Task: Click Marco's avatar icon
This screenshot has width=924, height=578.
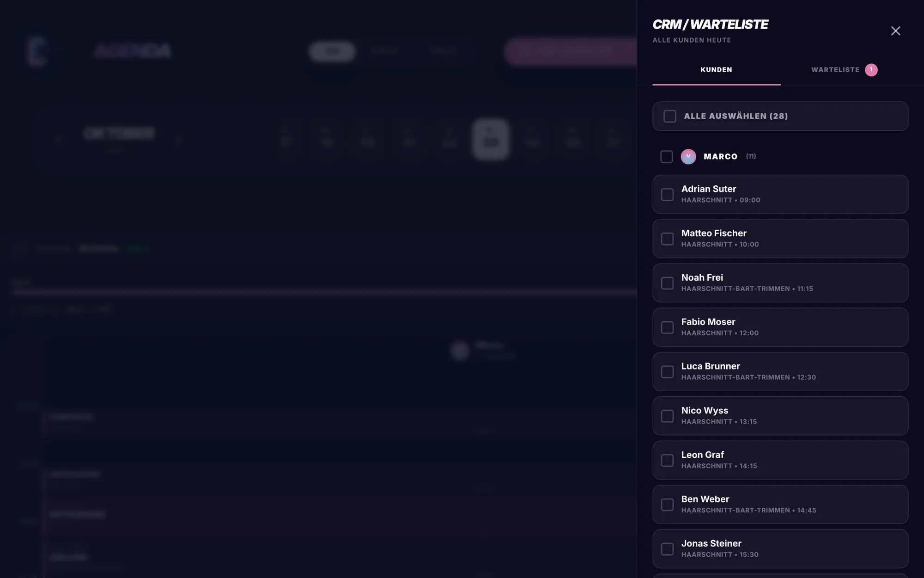Action: pyautogui.click(x=688, y=157)
